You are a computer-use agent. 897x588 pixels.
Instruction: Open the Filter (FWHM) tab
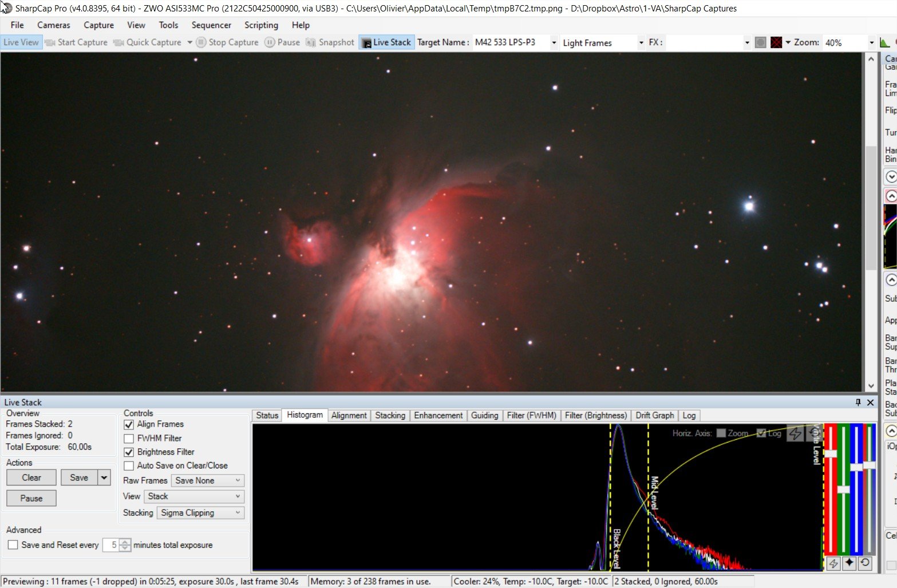point(531,416)
